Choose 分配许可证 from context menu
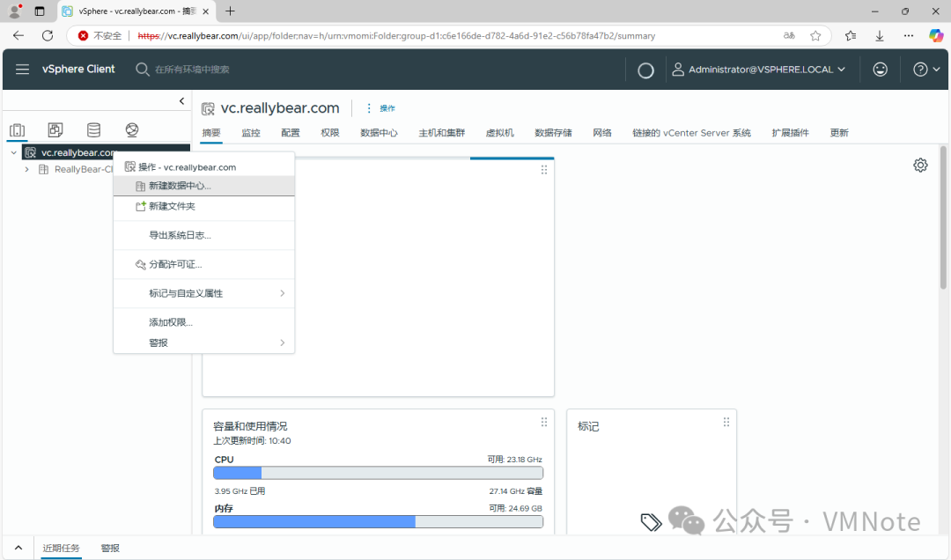Viewport: 951px width, 560px height. (x=203, y=264)
